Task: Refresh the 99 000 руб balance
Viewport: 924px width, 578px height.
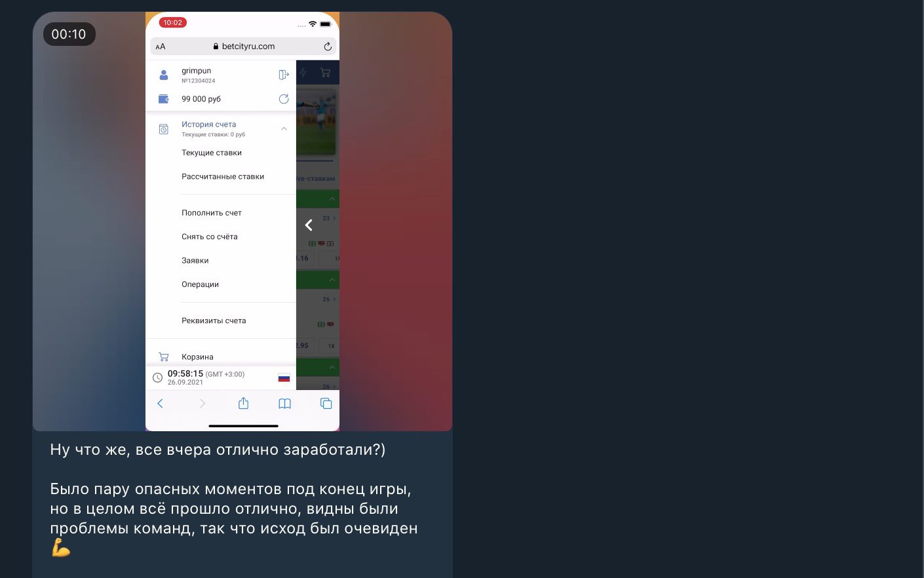Action: pos(284,99)
